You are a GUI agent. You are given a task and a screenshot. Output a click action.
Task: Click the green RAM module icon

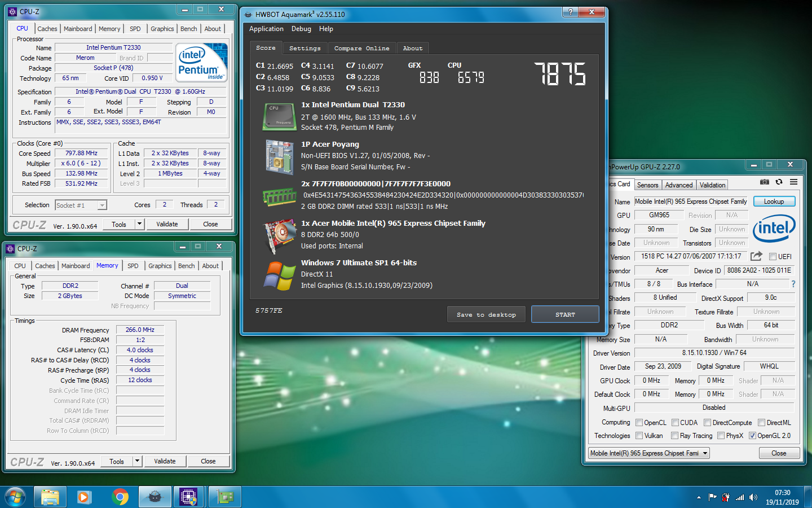280,197
